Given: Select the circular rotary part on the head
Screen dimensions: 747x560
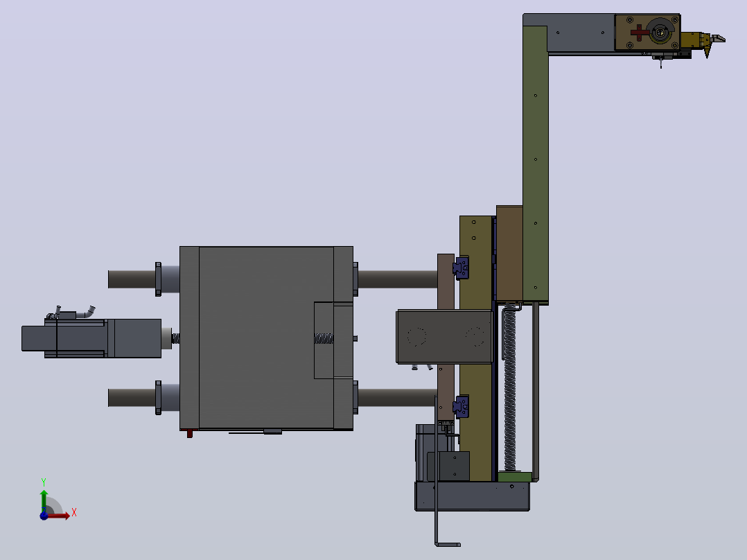Looking at the screenshot, I should click(661, 31).
